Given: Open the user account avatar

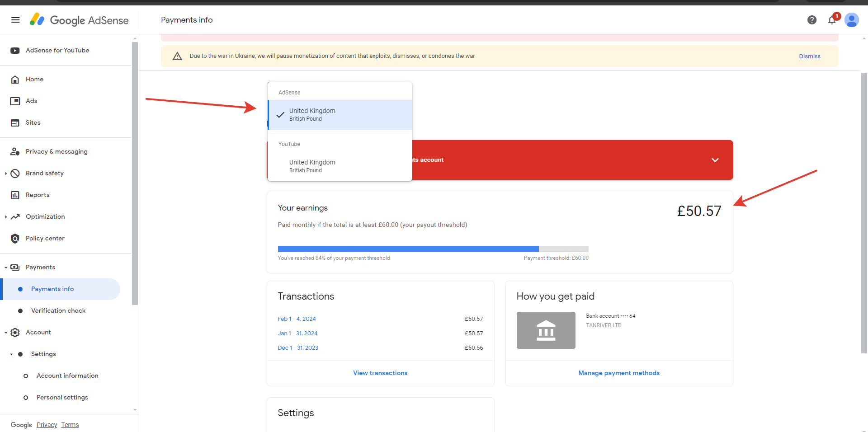Looking at the screenshot, I should pos(852,20).
